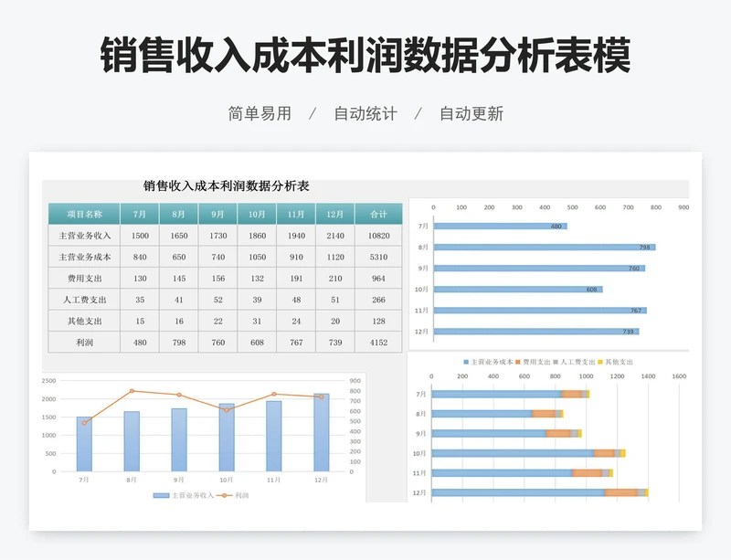Image resolution: width=731 pixels, height=560 pixels.
Task: Click the 主营业务成本 legend entry above the stacked chart
Action: pyautogui.click(x=488, y=362)
